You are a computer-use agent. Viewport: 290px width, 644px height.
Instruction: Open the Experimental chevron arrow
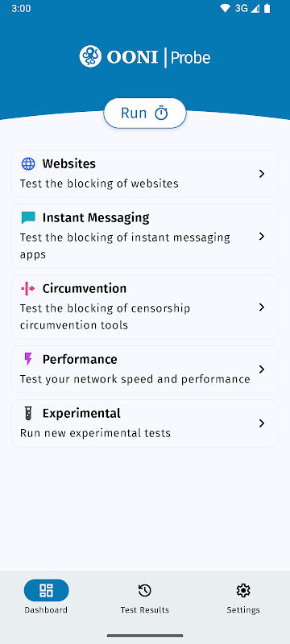tap(262, 423)
